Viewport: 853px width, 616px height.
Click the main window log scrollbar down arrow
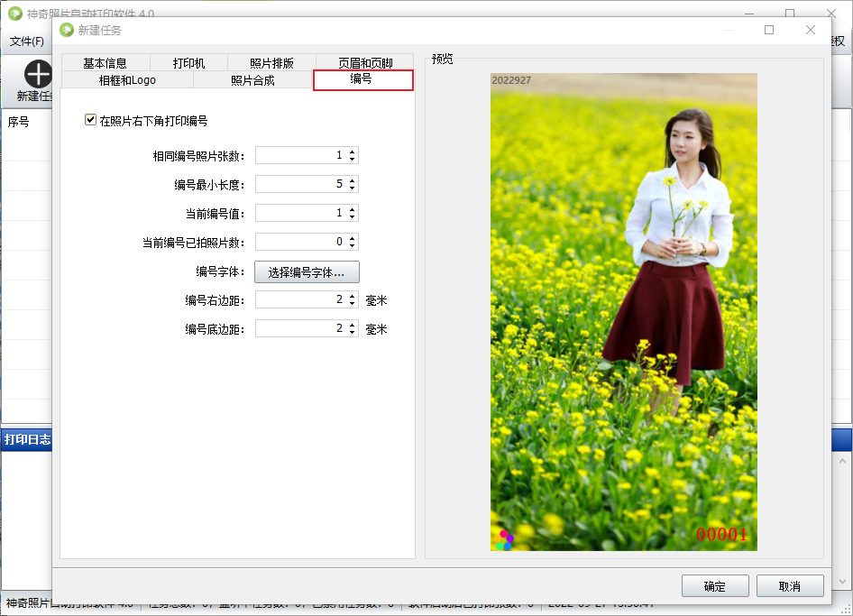click(842, 582)
